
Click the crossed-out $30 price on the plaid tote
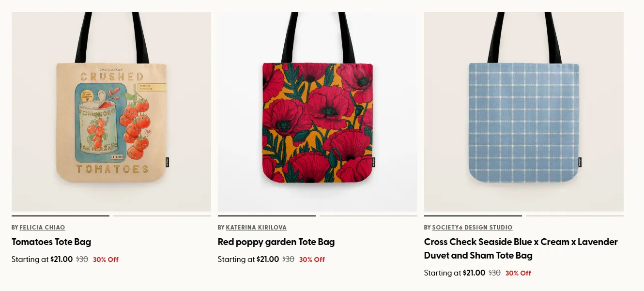coord(495,273)
